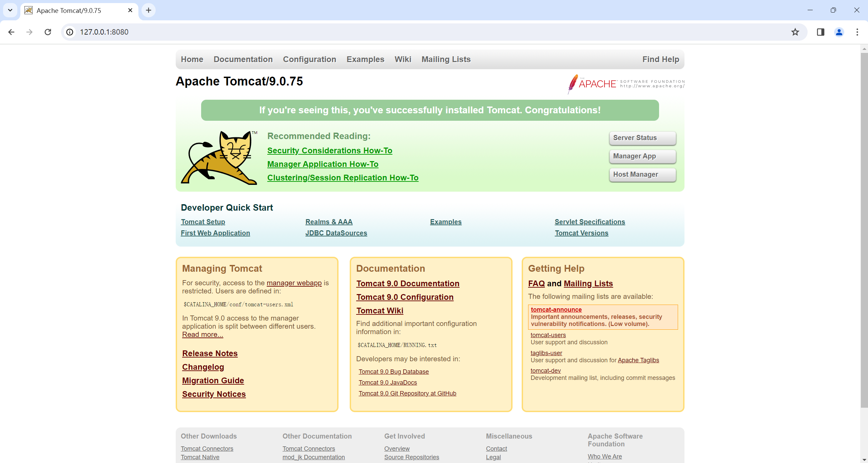Click the Tomcat cat mascot image
Viewport: 868px width, 463px height.
click(x=219, y=158)
